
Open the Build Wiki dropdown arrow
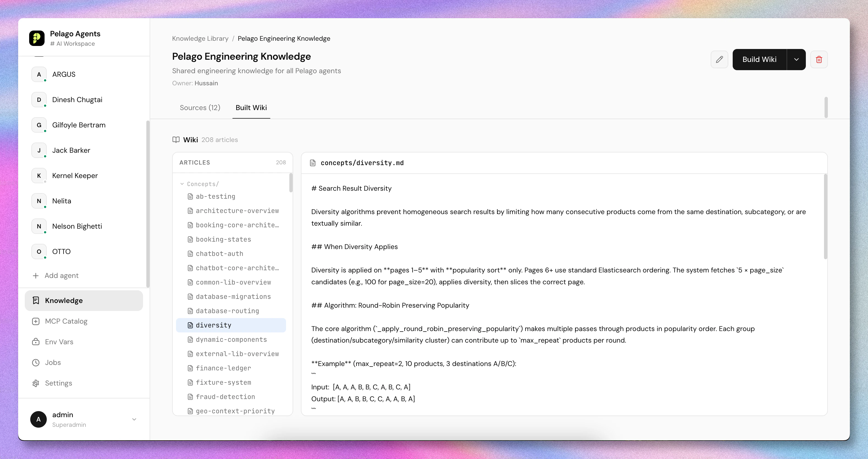point(796,59)
